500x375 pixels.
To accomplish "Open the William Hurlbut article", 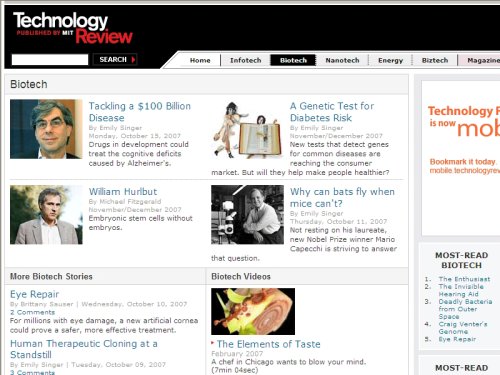I will point(123,192).
